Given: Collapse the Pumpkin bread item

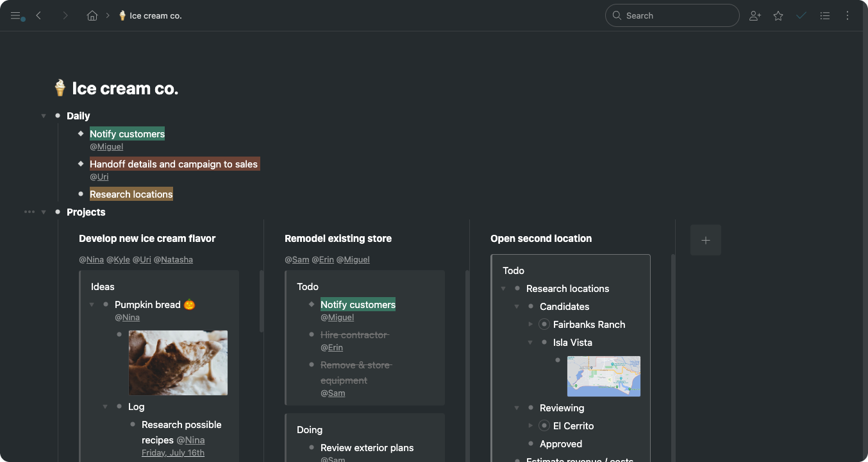Looking at the screenshot, I should point(92,305).
